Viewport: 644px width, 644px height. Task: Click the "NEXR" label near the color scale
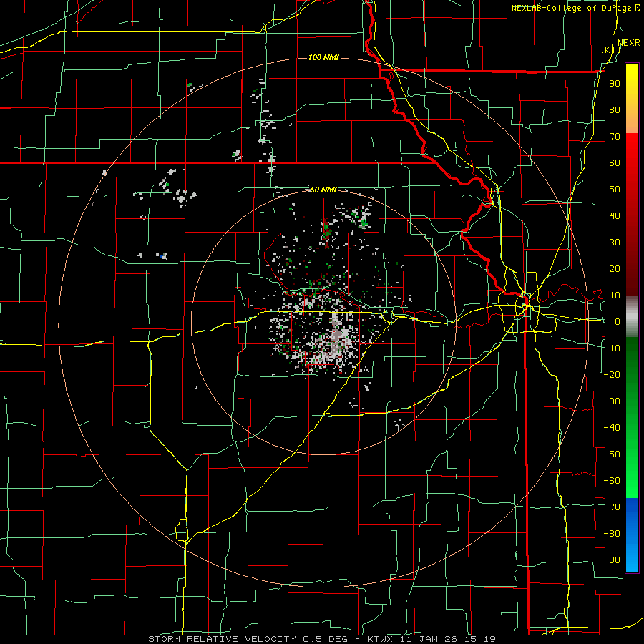coord(629,43)
